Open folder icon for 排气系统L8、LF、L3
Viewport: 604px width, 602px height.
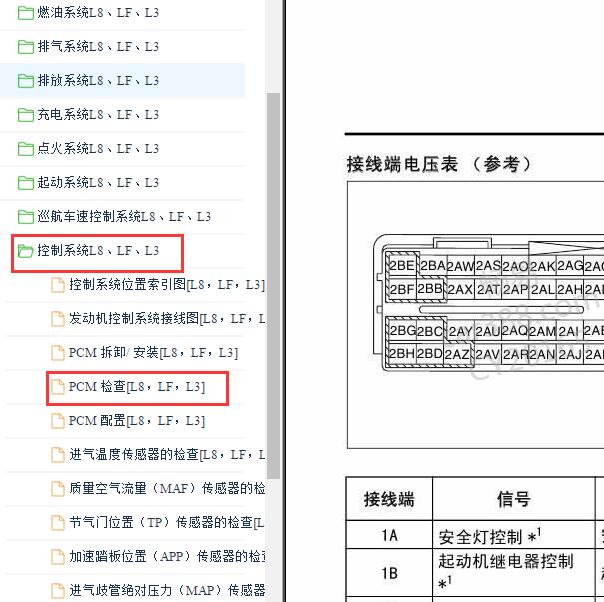click(x=26, y=47)
